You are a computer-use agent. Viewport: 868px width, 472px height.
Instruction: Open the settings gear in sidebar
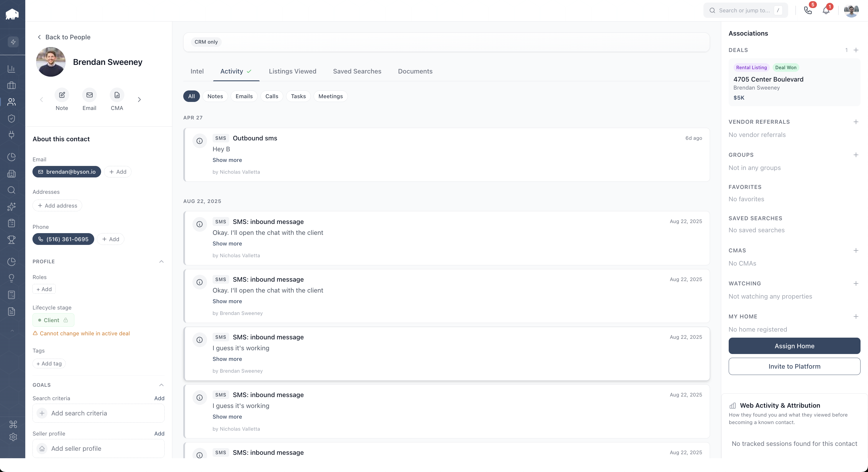(x=13, y=437)
